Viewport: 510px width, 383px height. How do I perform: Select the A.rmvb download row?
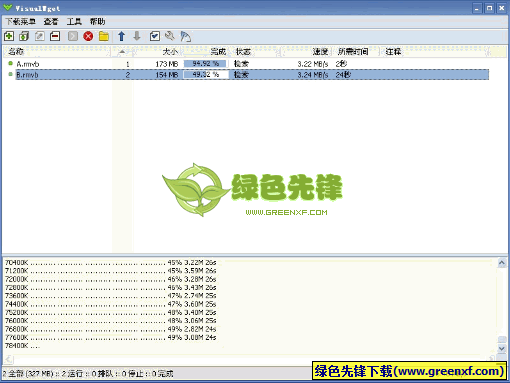tap(246, 64)
